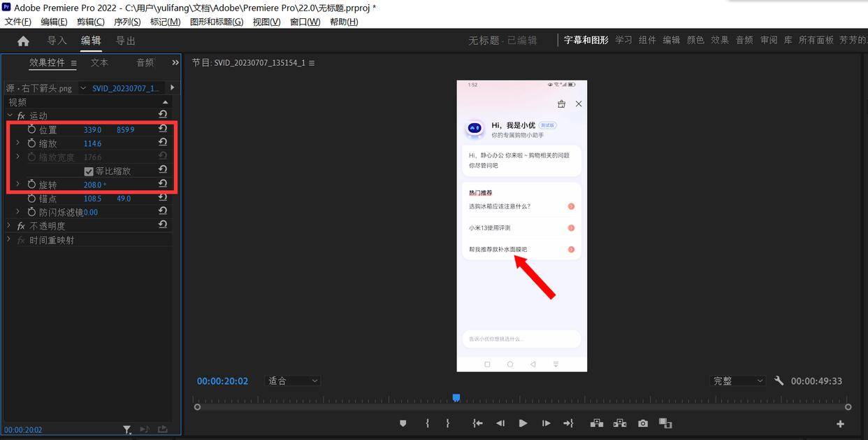
Task: Add a marker using the marker icon
Action: tap(403, 423)
